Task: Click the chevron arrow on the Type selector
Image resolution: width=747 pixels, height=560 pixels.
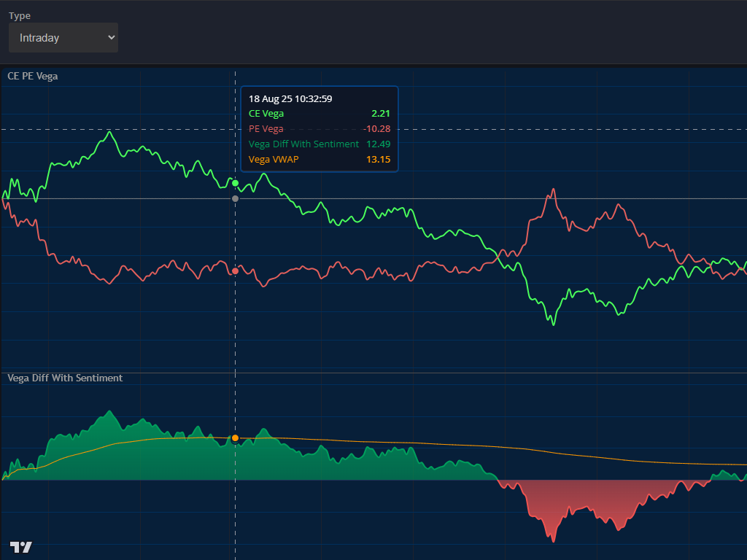Action: (111, 37)
